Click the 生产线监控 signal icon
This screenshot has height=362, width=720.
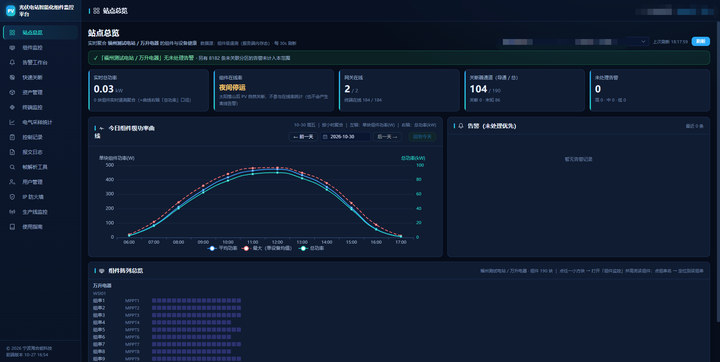click(12, 212)
